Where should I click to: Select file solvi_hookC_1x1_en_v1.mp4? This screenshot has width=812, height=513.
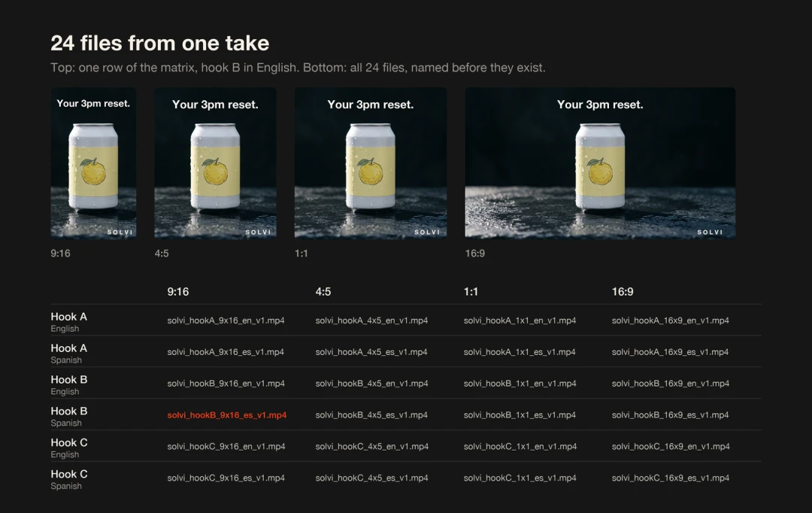coord(520,447)
